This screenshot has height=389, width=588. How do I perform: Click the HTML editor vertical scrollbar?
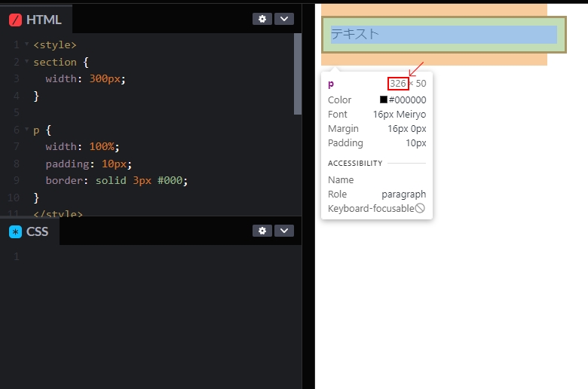pyautogui.click(x=298, y=74)
